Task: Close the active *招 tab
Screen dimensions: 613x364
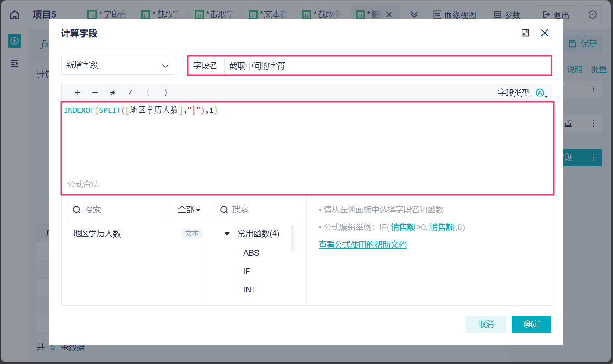Action: coord(388,15)
